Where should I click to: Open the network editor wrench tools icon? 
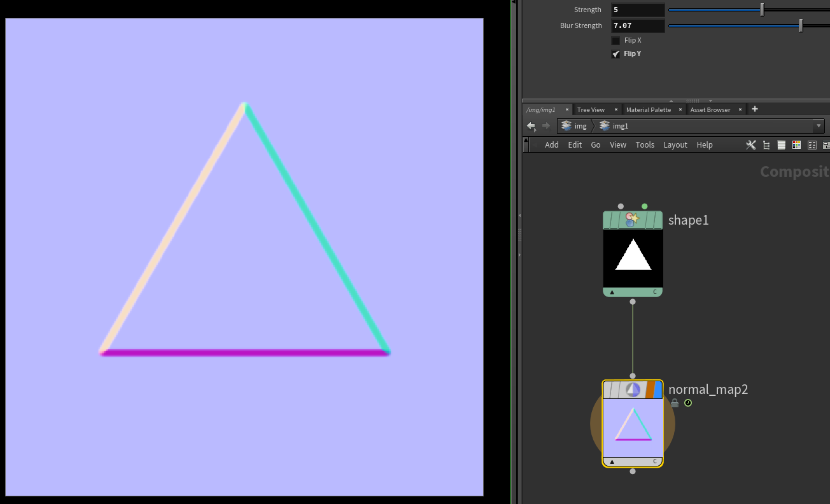tap(751, 145)
